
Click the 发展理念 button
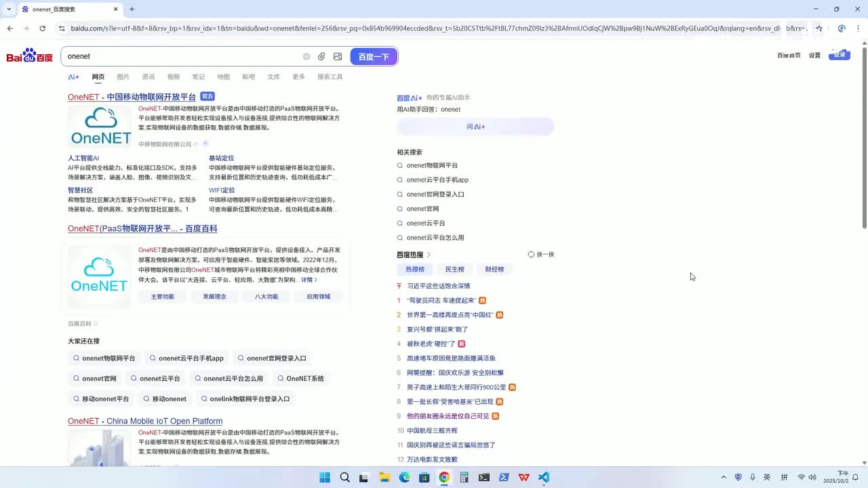pyautogui.click(x=214, y=296)
